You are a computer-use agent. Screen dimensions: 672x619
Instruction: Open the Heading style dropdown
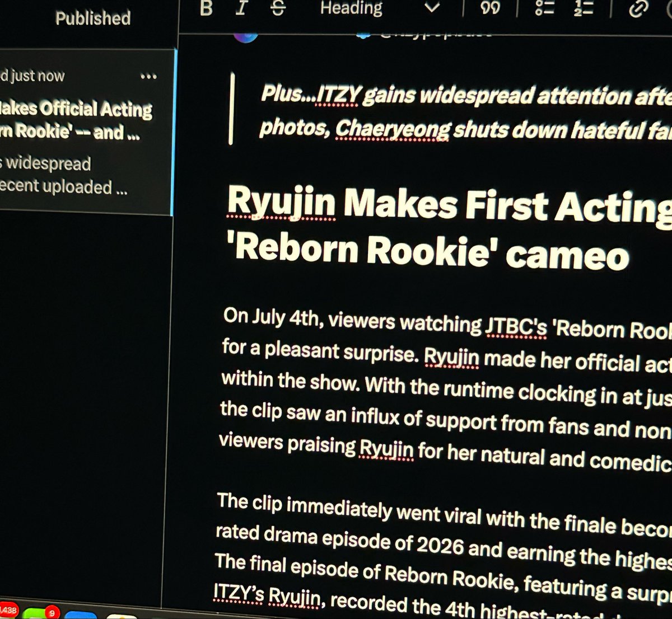pos(380,8)
